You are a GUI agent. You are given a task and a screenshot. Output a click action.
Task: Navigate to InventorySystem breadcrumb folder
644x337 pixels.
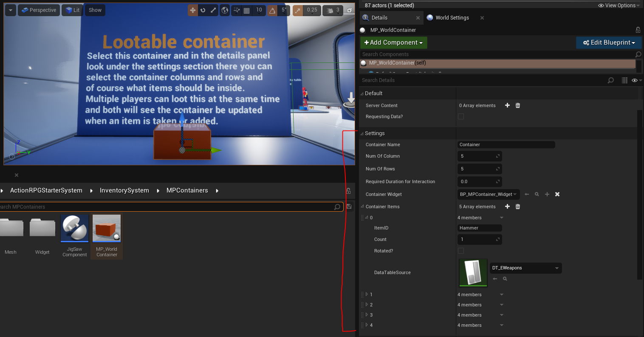tap(124, 191)
